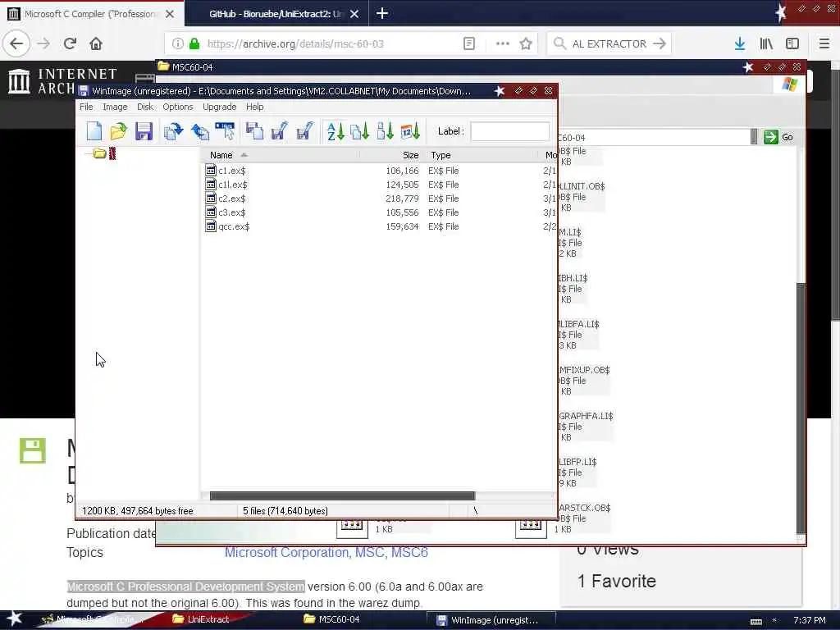Open the Options menu

(178, 107)
